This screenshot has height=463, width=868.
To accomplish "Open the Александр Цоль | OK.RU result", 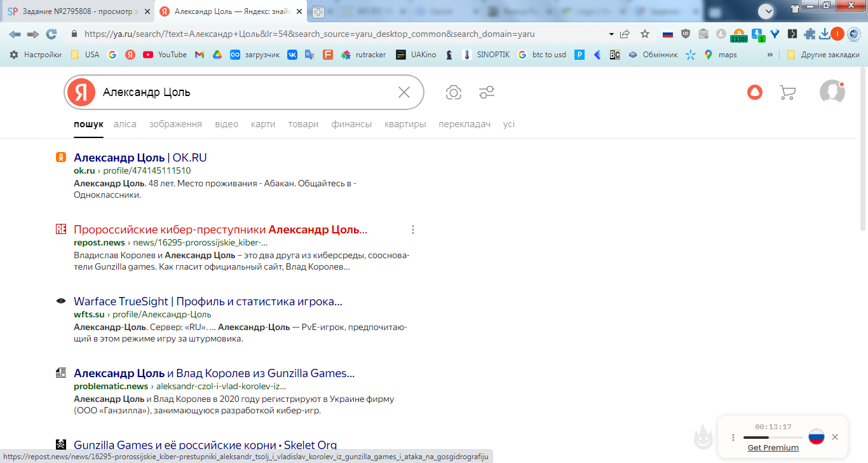I will click(140, 158).
